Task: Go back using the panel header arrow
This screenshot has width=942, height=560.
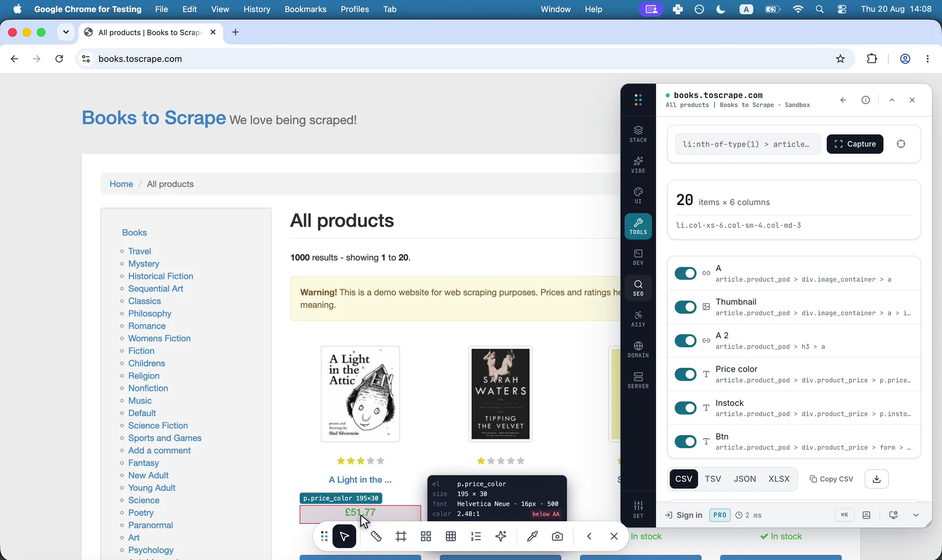Action: tap(843, 100)
